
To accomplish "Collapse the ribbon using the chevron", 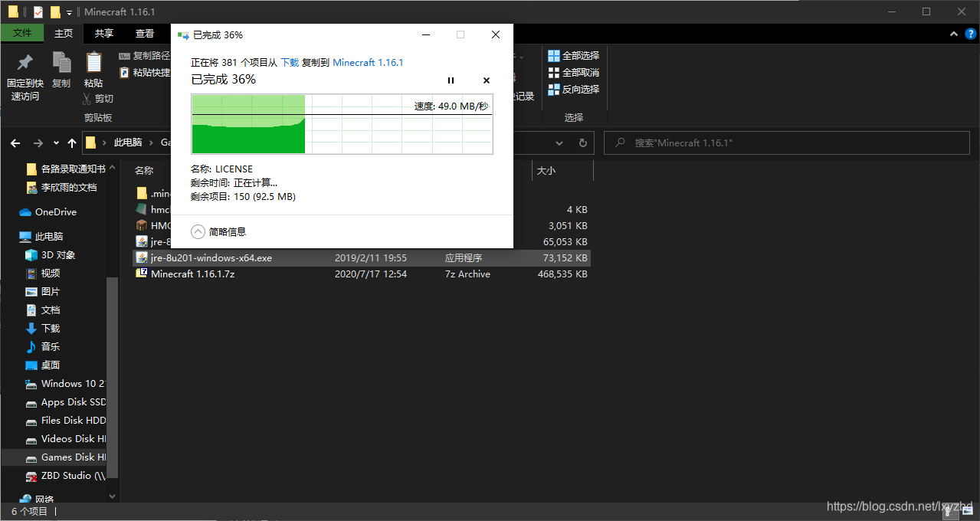I will tap(953, 34).
